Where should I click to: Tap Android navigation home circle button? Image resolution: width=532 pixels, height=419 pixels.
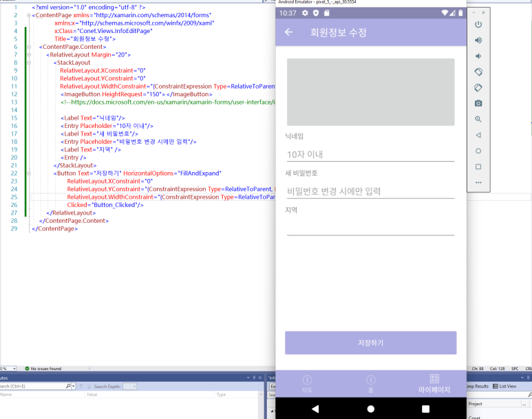[x=371, y=409]
